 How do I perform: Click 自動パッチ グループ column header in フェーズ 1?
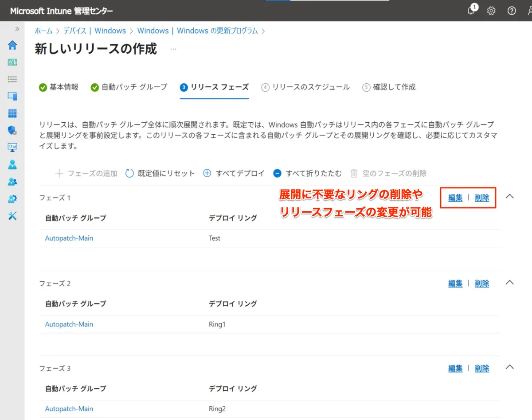(x=76, y=218)
